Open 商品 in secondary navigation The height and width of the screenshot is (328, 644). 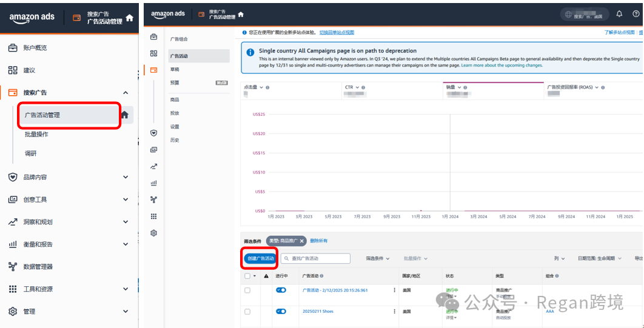click(x=175, y=100)
